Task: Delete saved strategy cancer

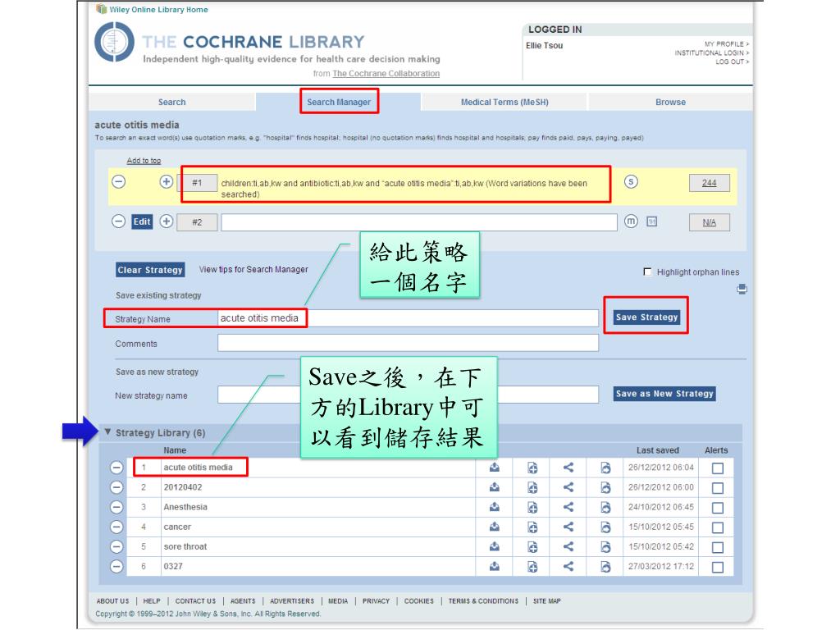Action: (116, 527)
